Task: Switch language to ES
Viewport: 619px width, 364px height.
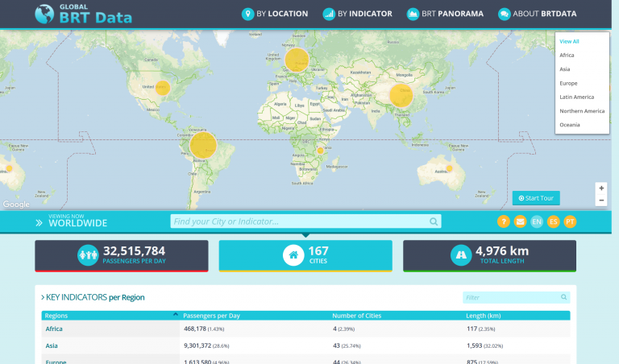Action: 554,221
